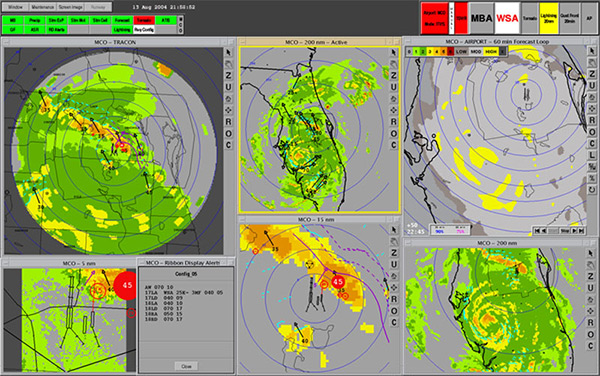
Task: Click the red 45 wind shear circle in 15 nm window
Action: pyautogui.click(x=338, y=282)
